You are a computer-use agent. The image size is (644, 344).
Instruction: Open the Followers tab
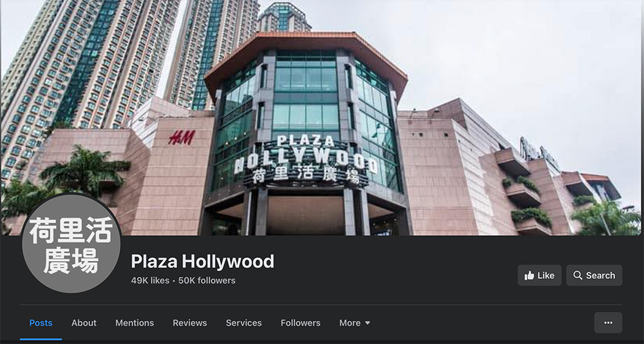pos(300,323)
